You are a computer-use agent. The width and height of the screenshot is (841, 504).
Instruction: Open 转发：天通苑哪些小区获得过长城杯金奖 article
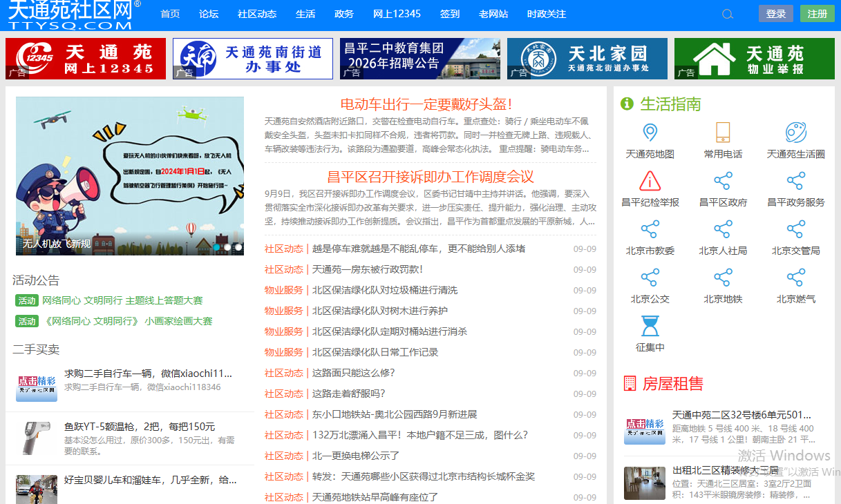point(424,476)
